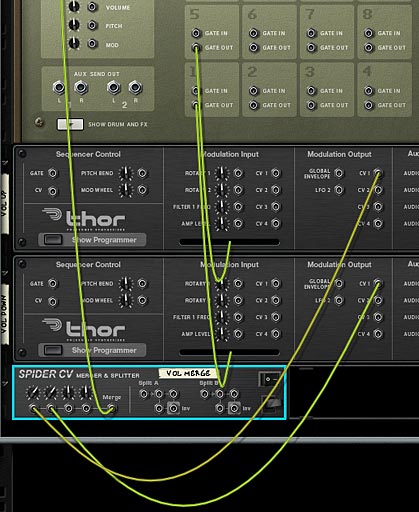Click pad 6 Gate Out jack
The image size is (419, 512).
[253, 48]
